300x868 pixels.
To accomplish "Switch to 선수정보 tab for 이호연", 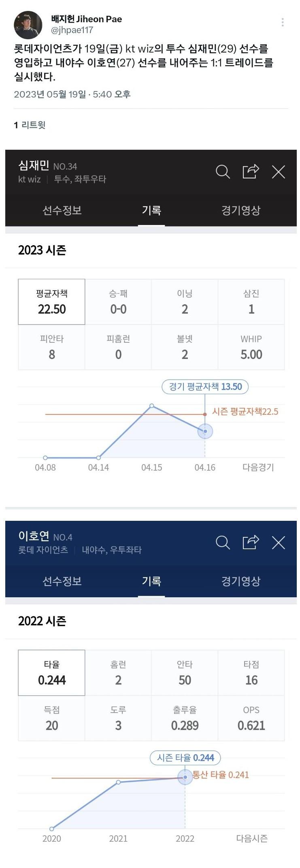I will coord(62,581).
